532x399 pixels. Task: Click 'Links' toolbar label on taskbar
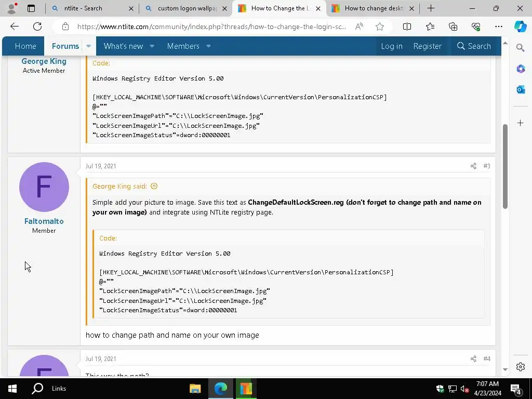pos(59,389)
